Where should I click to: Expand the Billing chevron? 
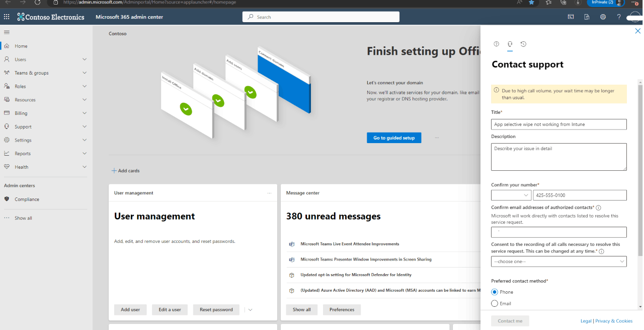85,113
